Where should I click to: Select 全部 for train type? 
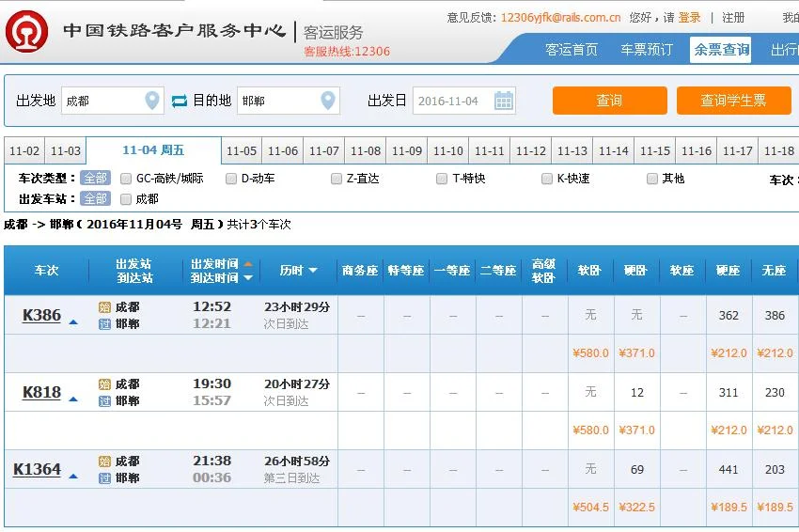coord(95,178)
